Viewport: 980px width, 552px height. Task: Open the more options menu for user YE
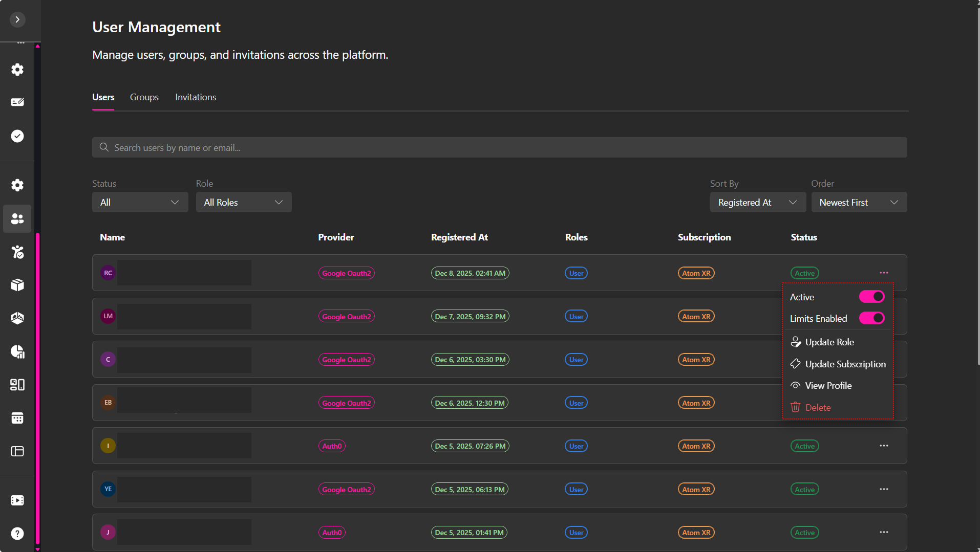pos(884,489)
